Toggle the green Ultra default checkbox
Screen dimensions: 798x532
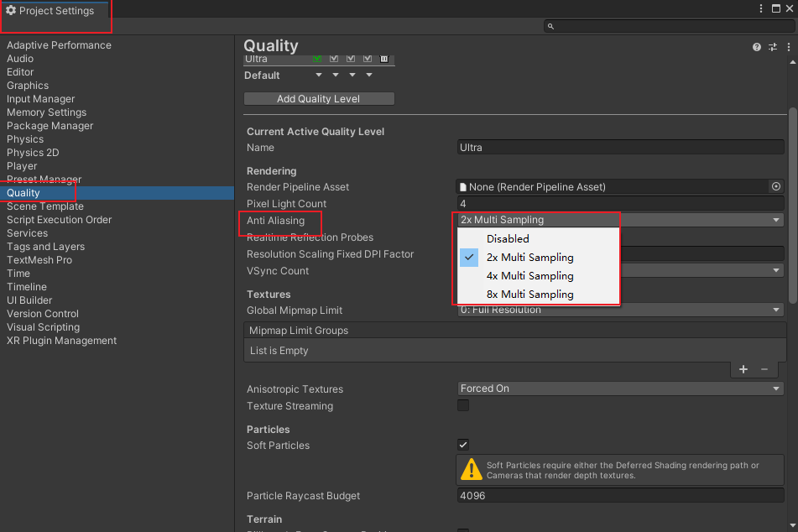(x=317, y=59)
